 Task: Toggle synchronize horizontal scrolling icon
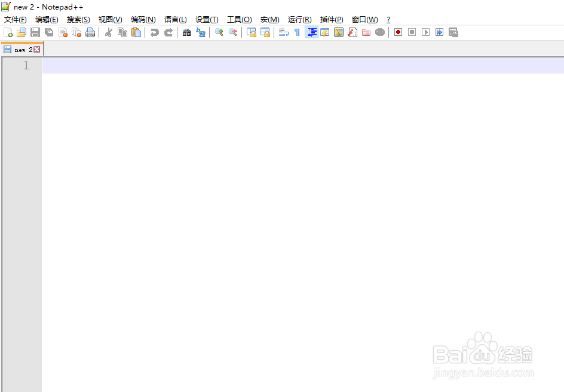pos(265,32)
